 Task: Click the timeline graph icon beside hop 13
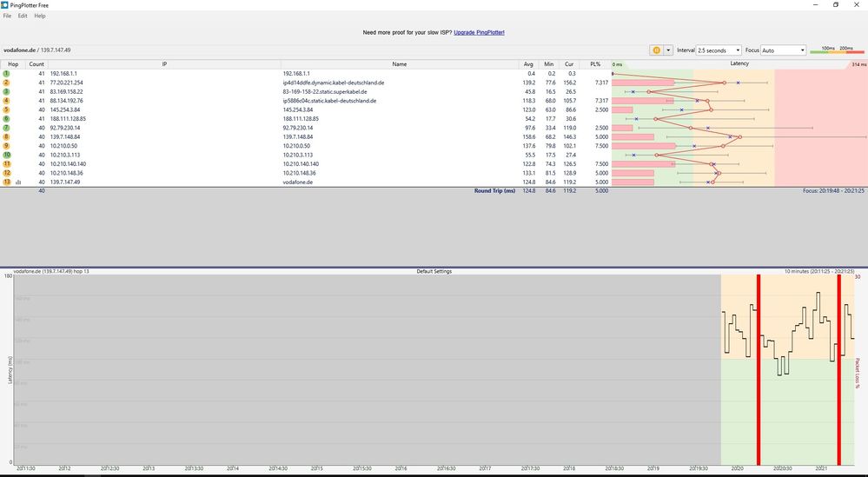pyautogui.click(x=18, y=182)
